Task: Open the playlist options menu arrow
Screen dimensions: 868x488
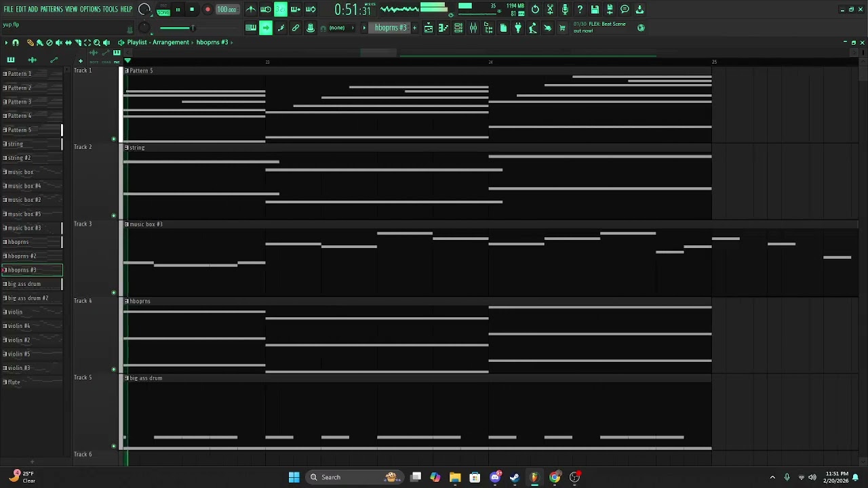Action: point(6,43)
